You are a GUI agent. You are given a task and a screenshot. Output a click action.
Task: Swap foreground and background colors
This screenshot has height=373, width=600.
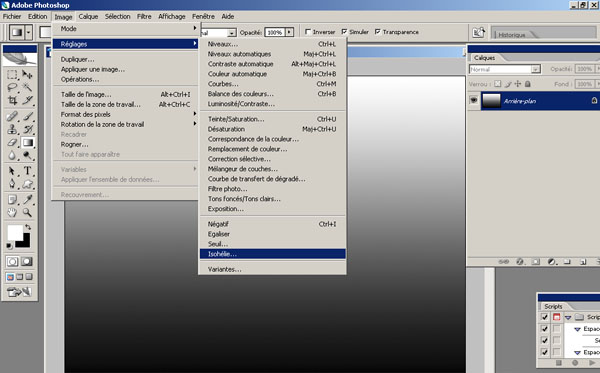(28, 227)
